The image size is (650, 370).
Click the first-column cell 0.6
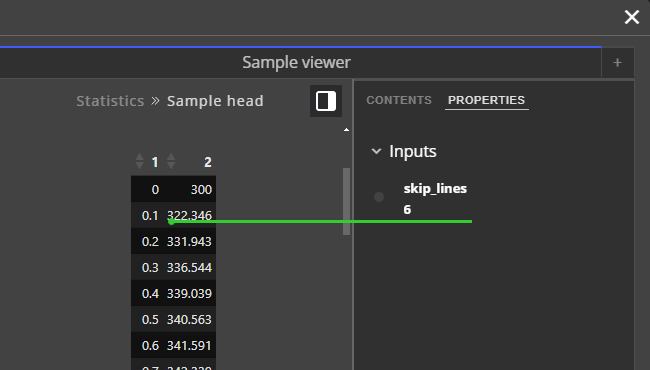(x=148, y=346)
